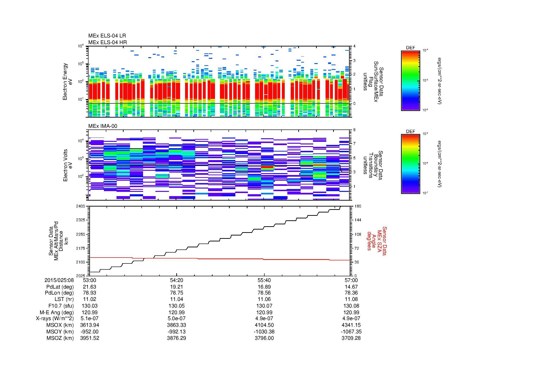
Task: Click the MSOX value 4104.50
Action: [264, 325]
